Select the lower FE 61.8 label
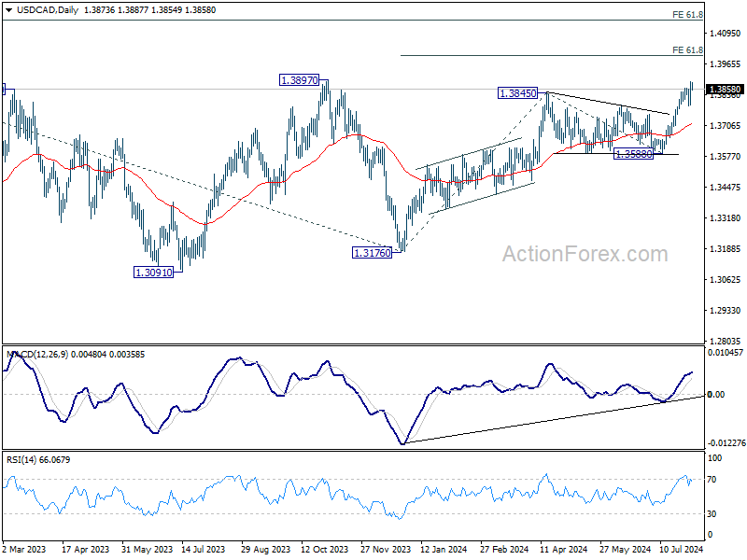747x560 pixels. tap(687, 49)
